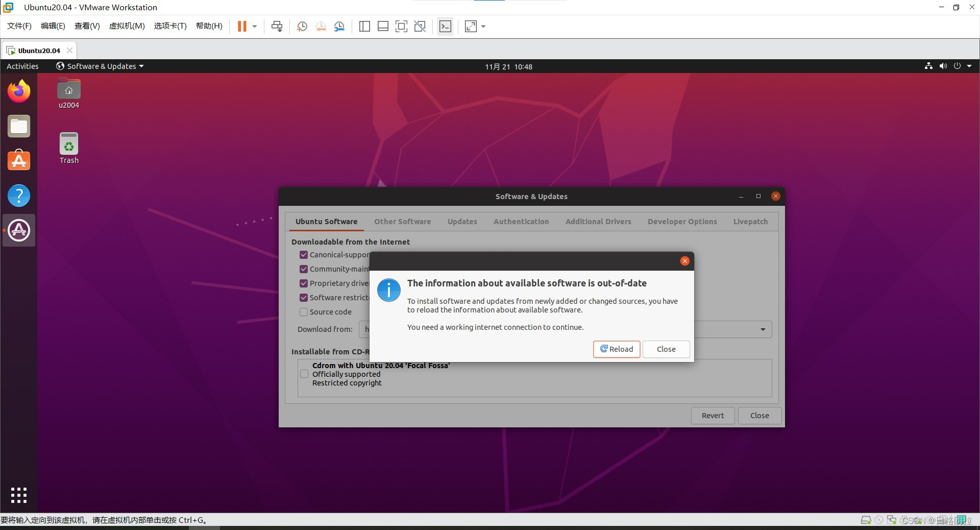Select the Trash desktop icon
980x530 pixels.
coord(69,148)
